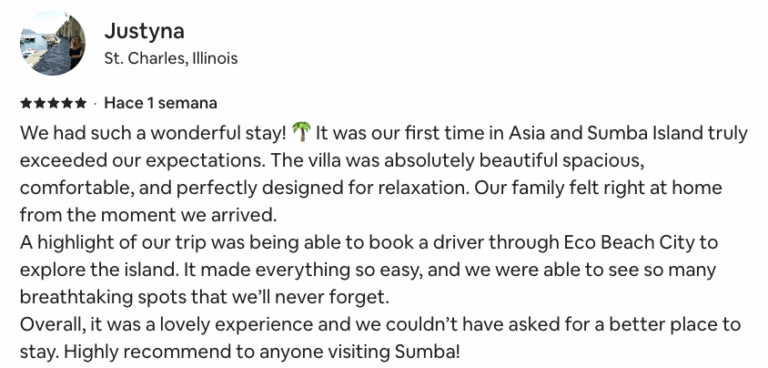
Task: Open Justyna's profile photo
Action: [x=52, y=43]
